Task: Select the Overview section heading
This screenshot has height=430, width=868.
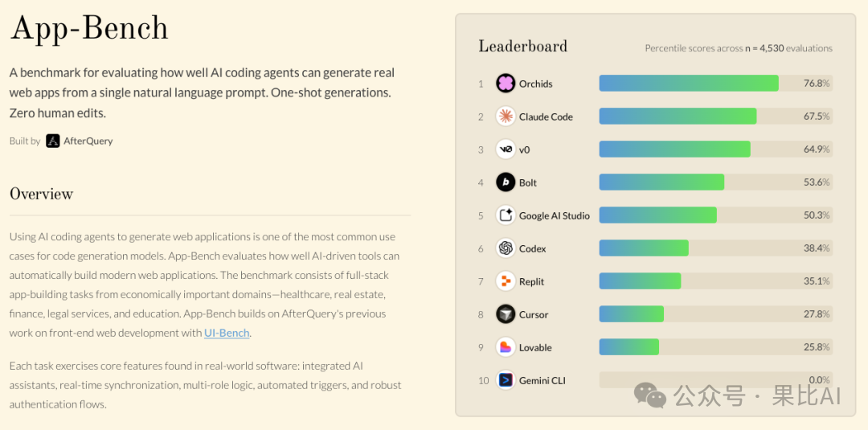Action: 41,194
